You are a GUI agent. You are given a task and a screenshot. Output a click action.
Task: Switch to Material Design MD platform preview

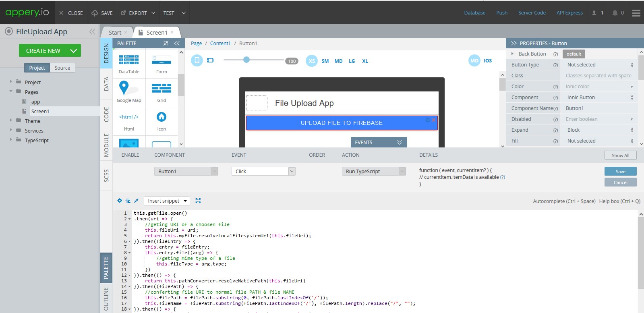[474, 60]
